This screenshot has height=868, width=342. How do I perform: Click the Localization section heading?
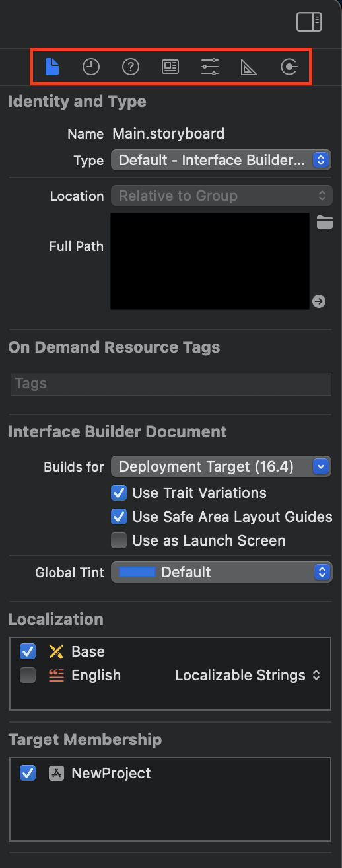pyautogui.click(x=56, y=619)
